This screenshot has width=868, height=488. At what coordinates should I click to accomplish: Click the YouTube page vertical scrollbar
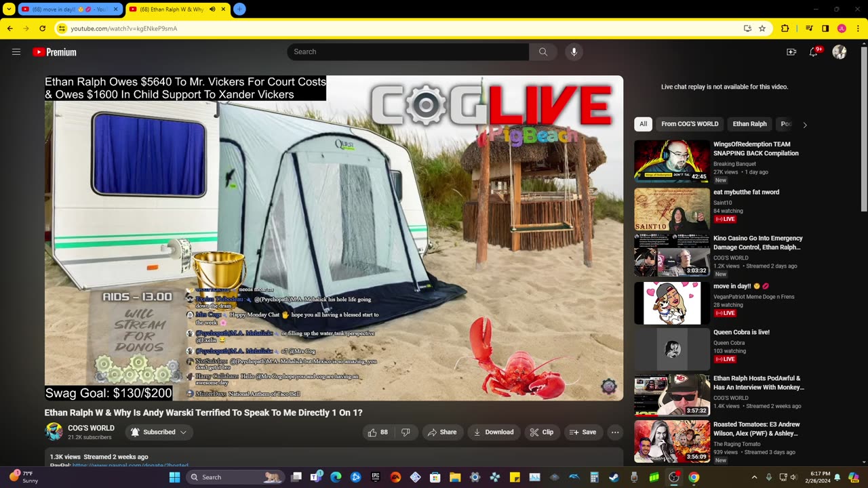864,129
